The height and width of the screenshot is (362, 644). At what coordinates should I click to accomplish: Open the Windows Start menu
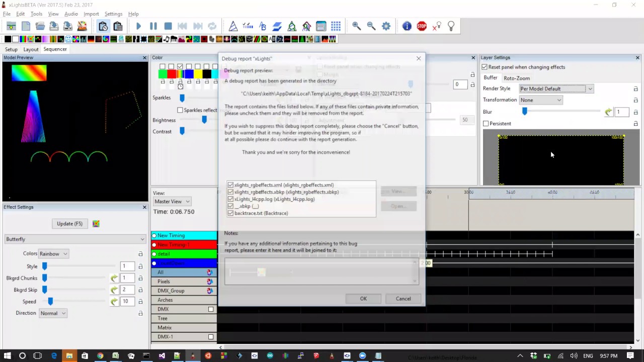[7, 356]
